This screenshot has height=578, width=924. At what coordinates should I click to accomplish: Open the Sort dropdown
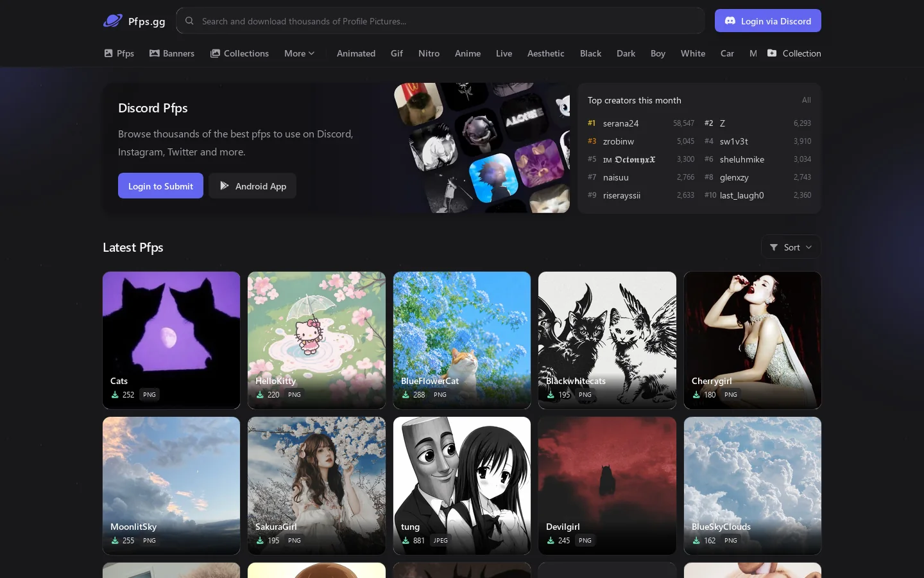[x=791, y=247]
